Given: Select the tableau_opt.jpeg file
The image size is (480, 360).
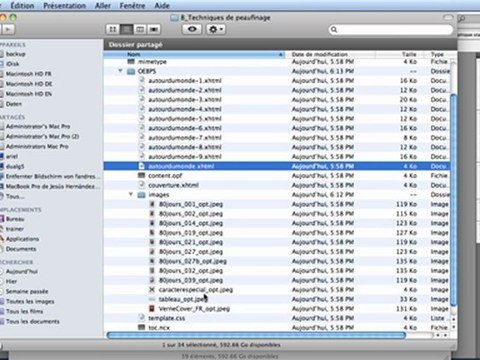Looking at the screenshot, I should (183, 299).
